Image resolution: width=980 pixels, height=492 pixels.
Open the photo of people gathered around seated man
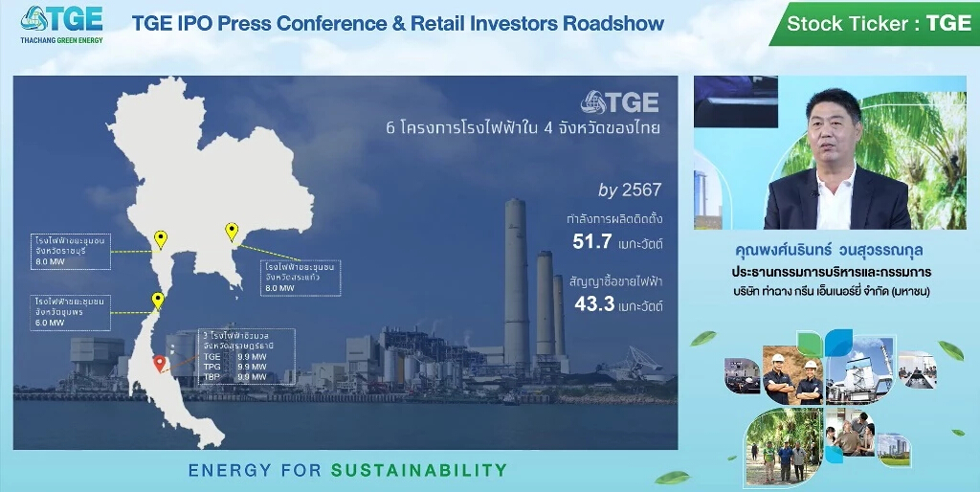tap(850, 435)
